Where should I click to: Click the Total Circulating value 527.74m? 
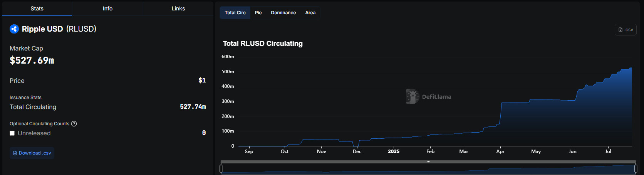pos(193,107)
